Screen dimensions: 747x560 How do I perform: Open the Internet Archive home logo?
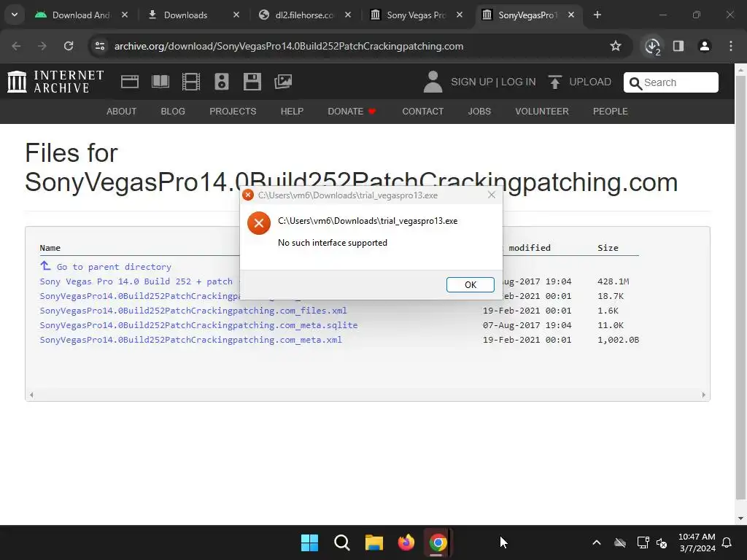coord(55,82)
